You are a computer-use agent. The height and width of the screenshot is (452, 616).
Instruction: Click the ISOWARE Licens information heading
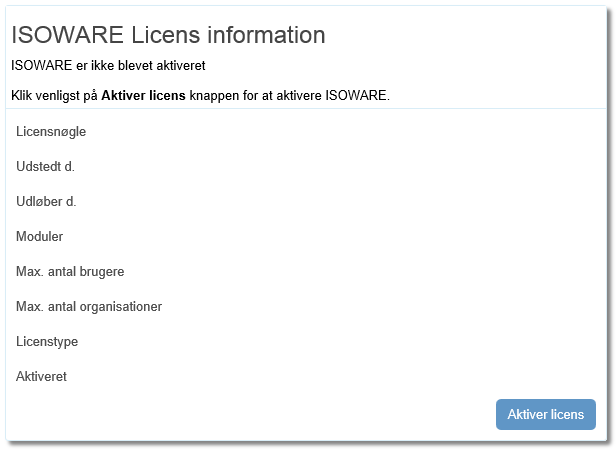pos(169,35)
